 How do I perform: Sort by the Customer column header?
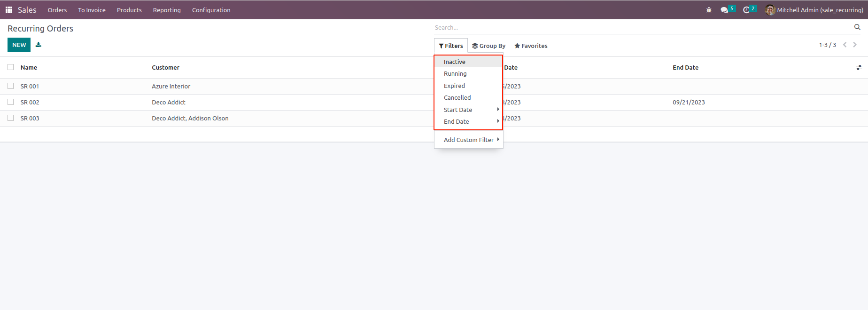point(165,67)
